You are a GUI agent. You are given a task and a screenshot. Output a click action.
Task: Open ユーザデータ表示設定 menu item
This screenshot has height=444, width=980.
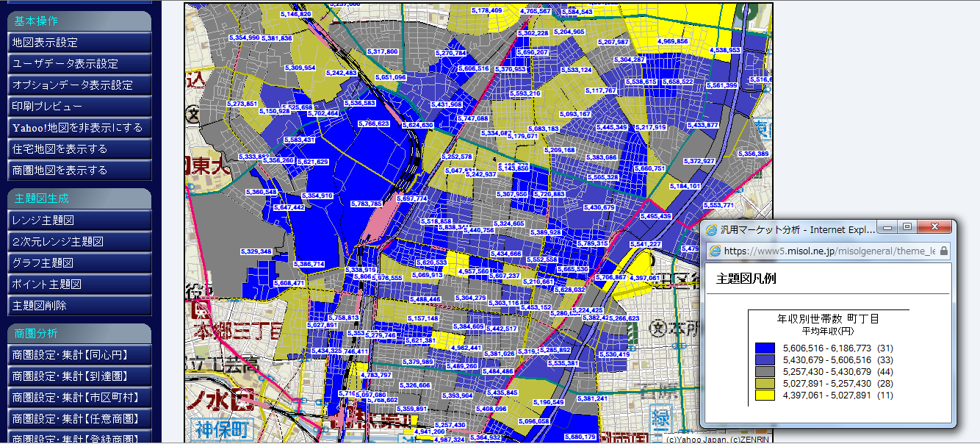[x=79, y=64]
